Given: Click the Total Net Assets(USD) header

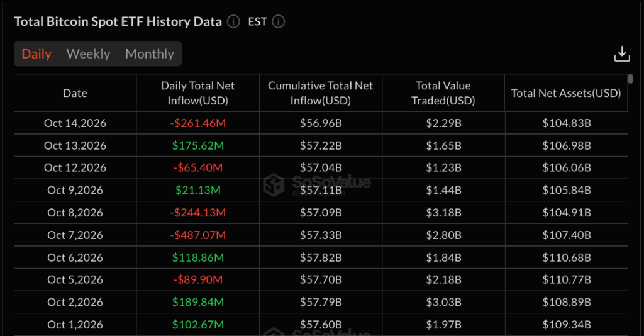Looking at the screenshot, I should 567,93.
